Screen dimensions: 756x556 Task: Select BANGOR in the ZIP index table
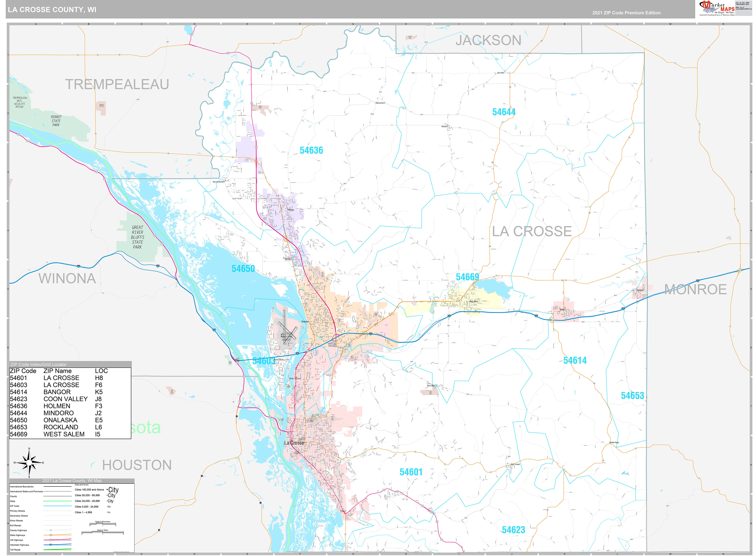(57, 392)
